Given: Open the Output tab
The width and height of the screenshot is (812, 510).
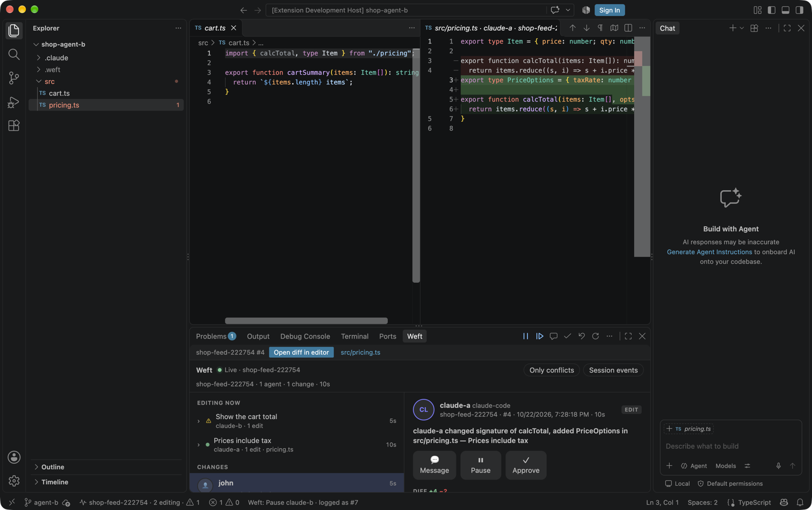Looking at the screenshot, I should (x=258, y=336).
